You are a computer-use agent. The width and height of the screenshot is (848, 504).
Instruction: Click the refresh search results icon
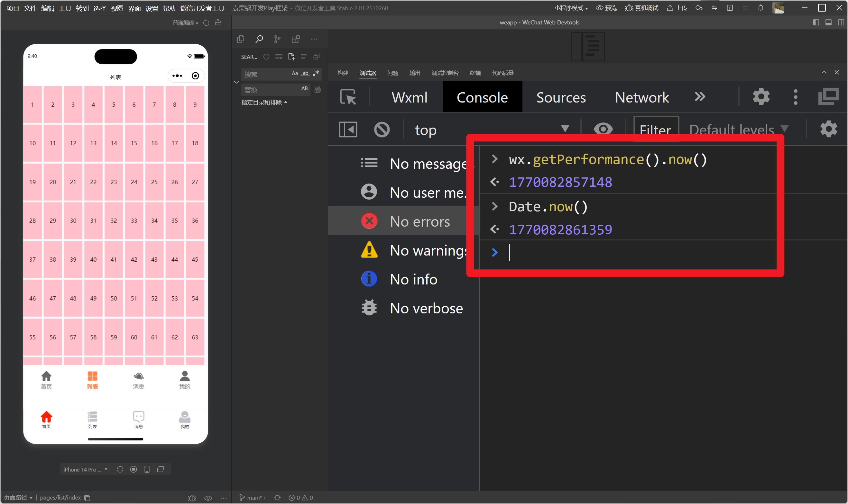266,57
